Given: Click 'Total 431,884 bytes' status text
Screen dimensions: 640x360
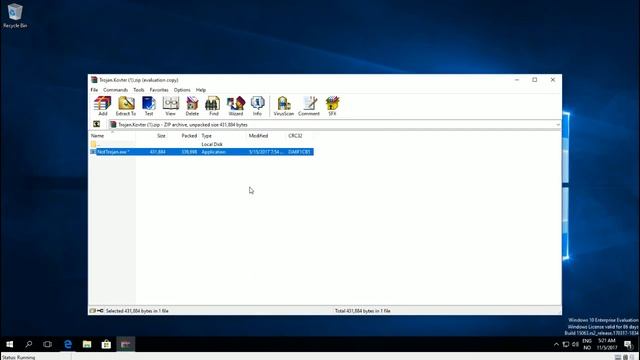Looking at the screenshot, I should click(362, 311).
